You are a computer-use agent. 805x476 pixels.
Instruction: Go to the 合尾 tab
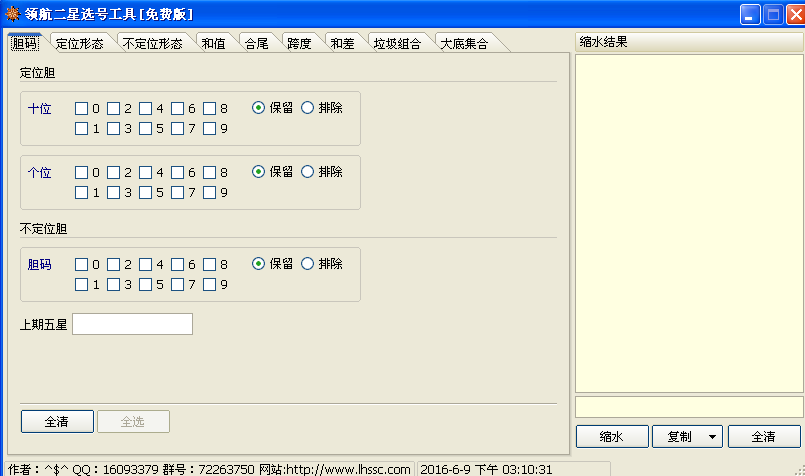(x=257, y=44)
